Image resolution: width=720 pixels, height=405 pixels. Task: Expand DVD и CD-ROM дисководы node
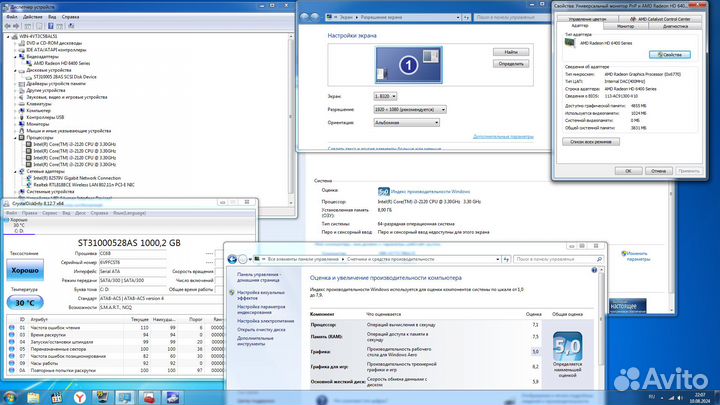(15, 43)
